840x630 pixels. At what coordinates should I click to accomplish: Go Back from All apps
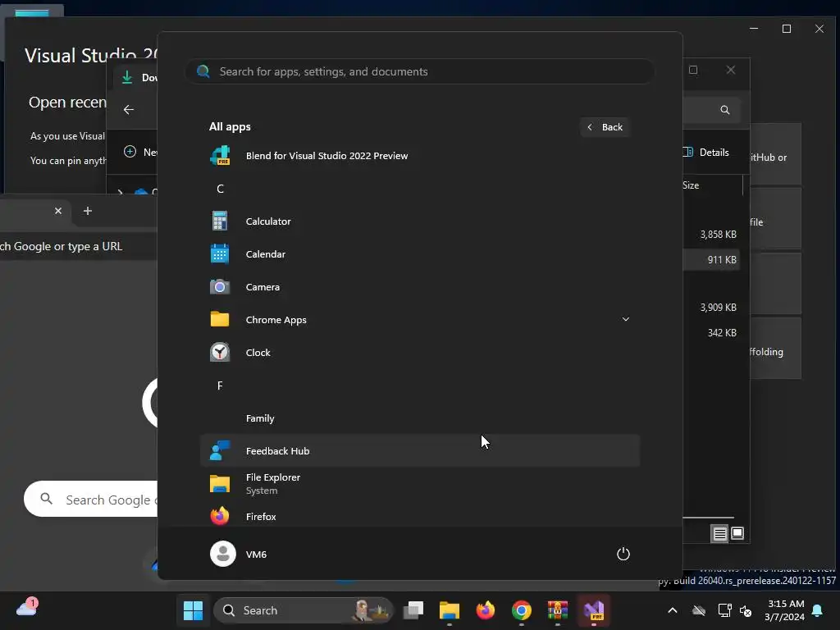point(605,127)
